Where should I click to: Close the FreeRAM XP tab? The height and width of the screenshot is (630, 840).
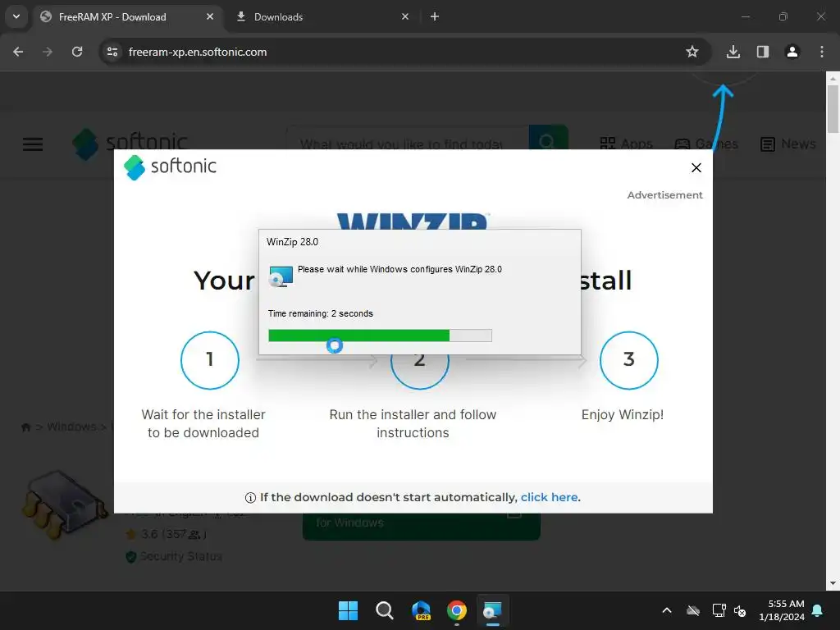(210, 16)
